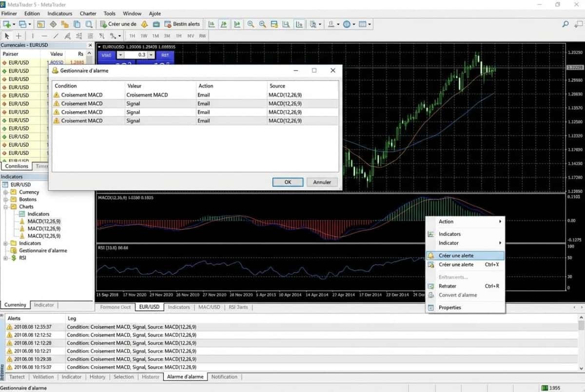Click the Gestionnaire d'alarme tree item icon
The height and width of the screenshot is (392, 585).
(x=13, y=251)
